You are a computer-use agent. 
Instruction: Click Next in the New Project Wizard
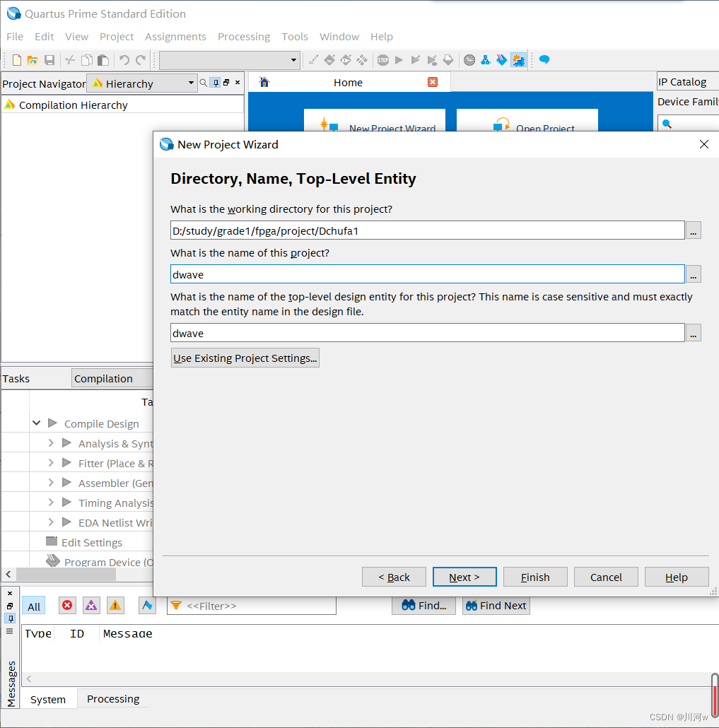pyautogui.click(x=464, y=577)
